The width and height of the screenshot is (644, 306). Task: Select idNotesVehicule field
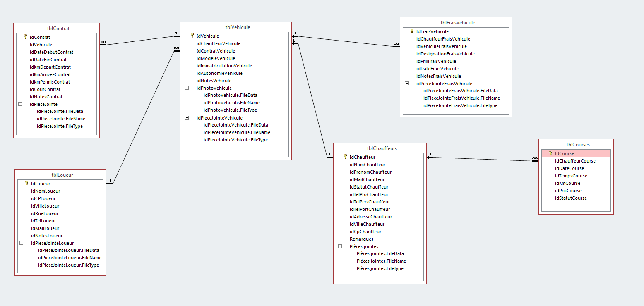point(214,81)
